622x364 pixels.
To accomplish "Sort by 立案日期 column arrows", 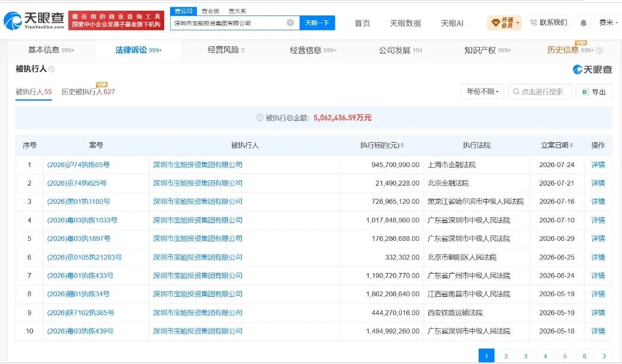I will point(571,145).
